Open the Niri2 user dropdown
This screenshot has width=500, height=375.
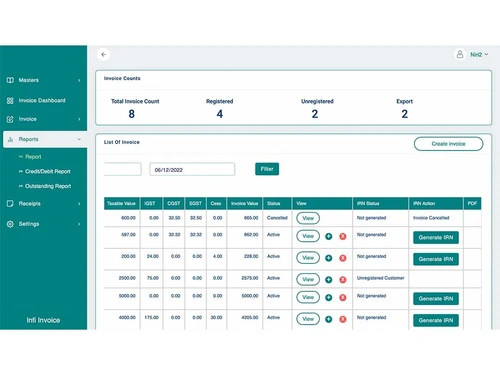click(479, 54)
